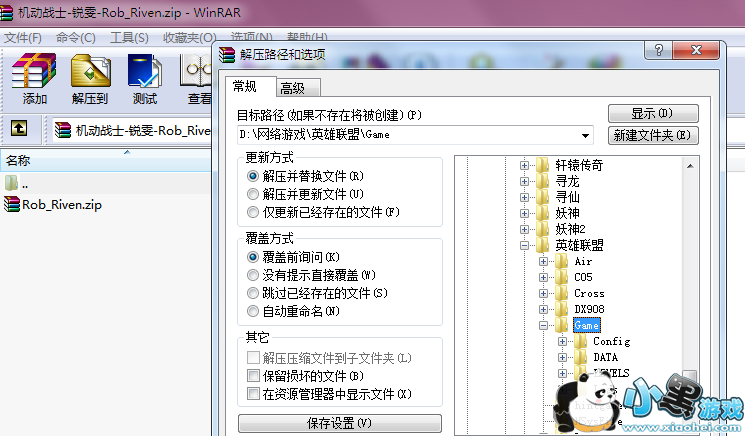This screenshot has width=745, height=436.
Task: Select 覆盖前询问 radio option
Action: 253,257
